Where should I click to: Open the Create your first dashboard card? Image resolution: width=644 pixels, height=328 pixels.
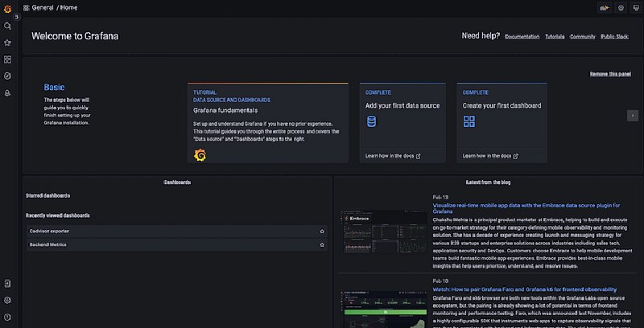[x=502, y=123]
